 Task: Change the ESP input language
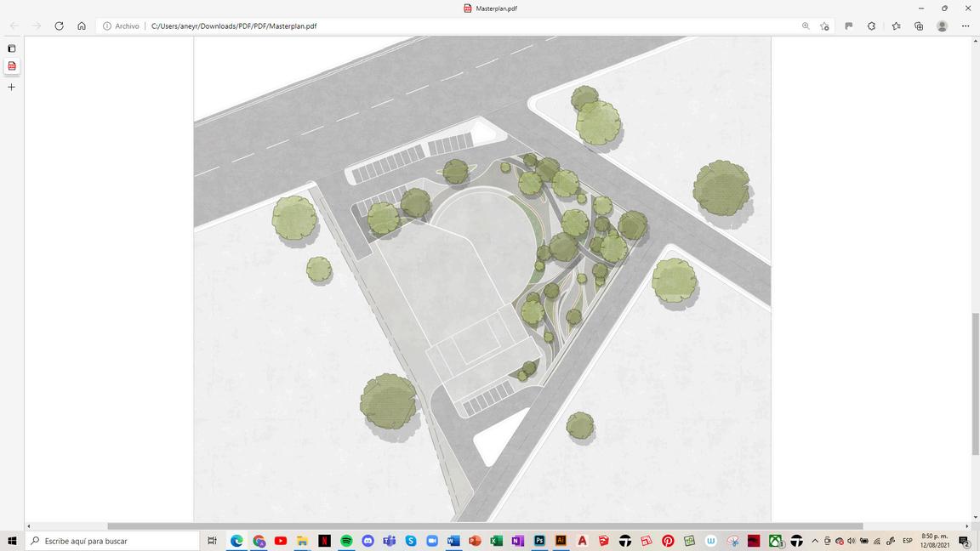click(x=908, y=541)
